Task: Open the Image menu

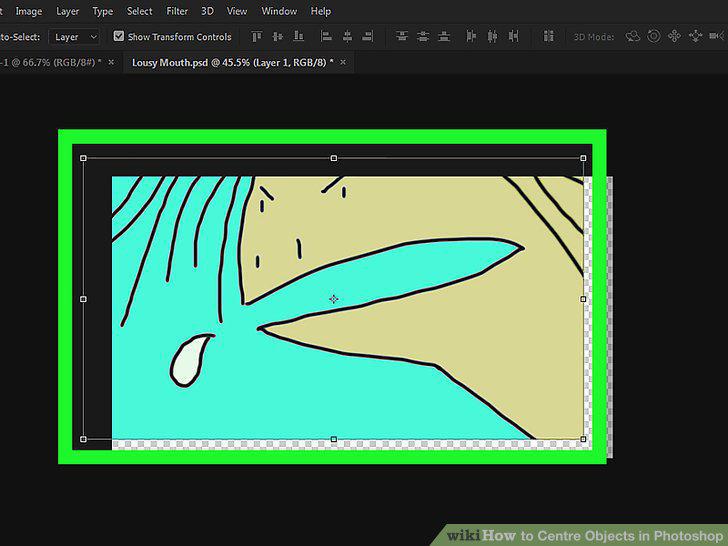Action: click(x=29, y=11)
